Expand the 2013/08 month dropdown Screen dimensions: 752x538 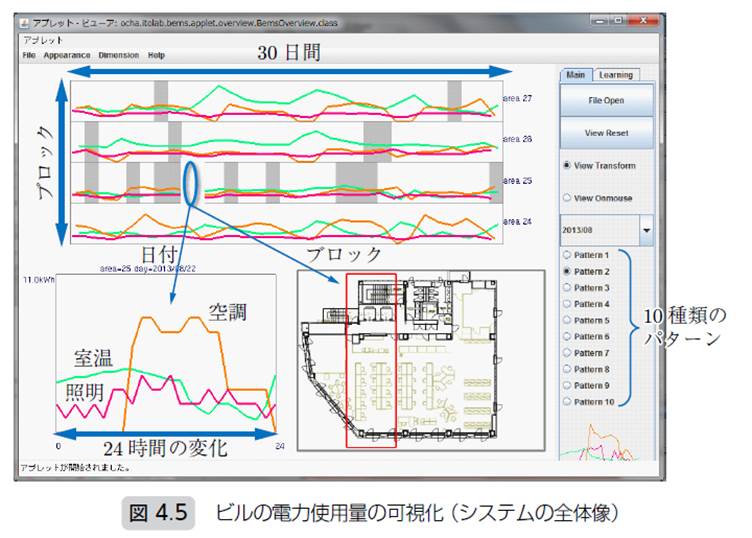click(646, 230)
